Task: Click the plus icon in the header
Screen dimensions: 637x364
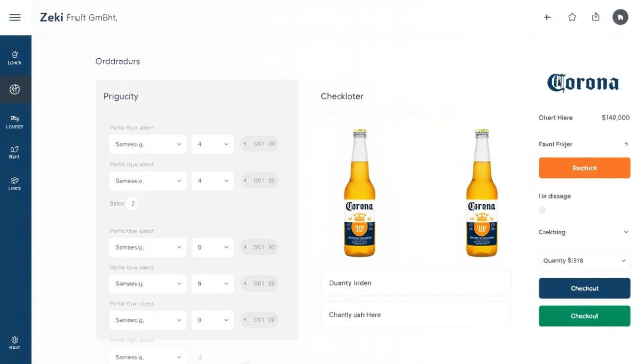Action: [x=547, y=17]
